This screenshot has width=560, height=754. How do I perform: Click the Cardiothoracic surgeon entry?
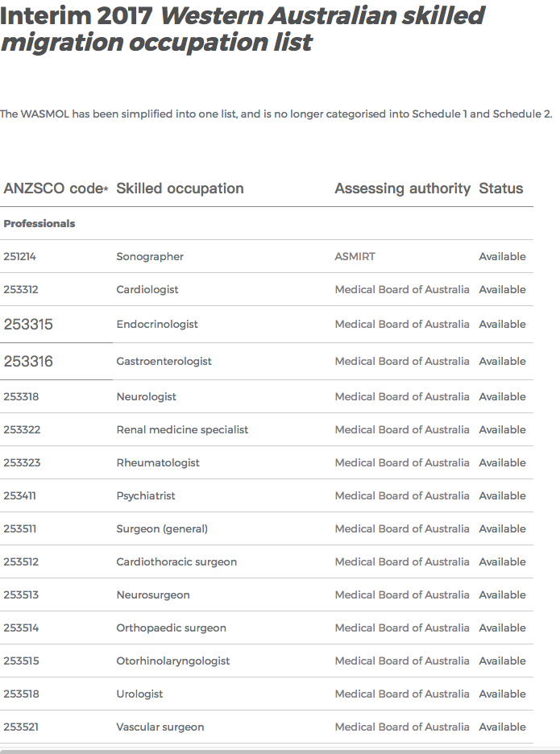pos(176,562)
